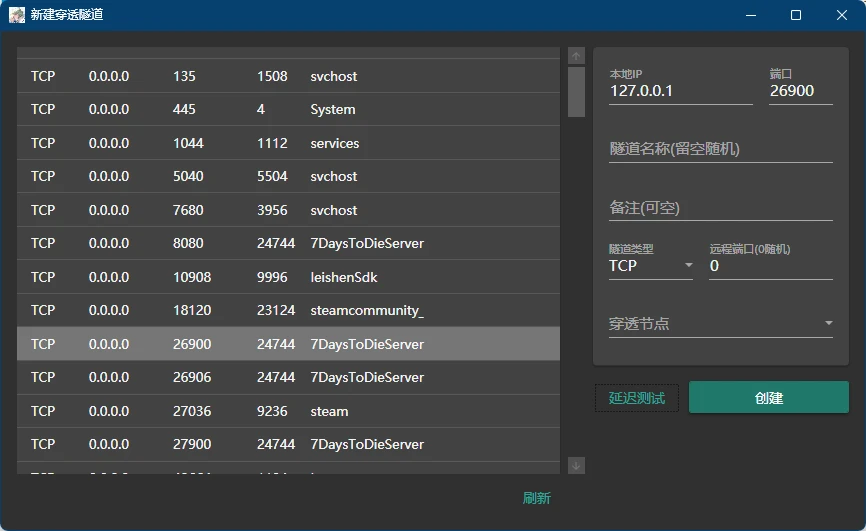Screen dimensions: 866x531
Task: Click PID 1508 in svchost row
Action: tap(272, 76)
